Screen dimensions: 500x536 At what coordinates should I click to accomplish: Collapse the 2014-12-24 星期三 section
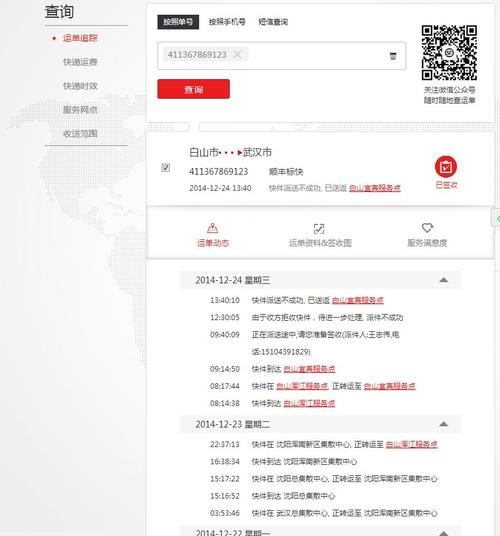[x=443, y=280]
